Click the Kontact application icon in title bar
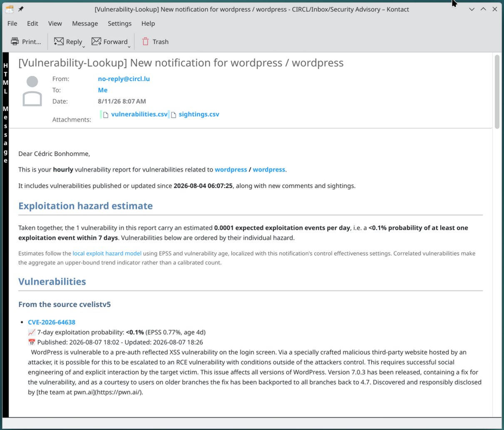Screen dimensions: 504x430 pos(9,9)
